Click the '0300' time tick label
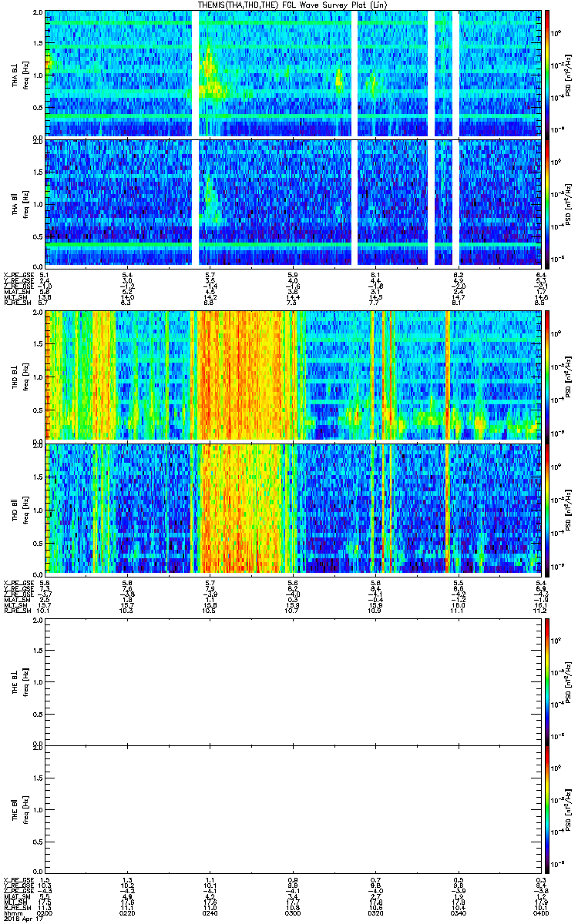This screenshot has width=578, height=924. point(293,912)
